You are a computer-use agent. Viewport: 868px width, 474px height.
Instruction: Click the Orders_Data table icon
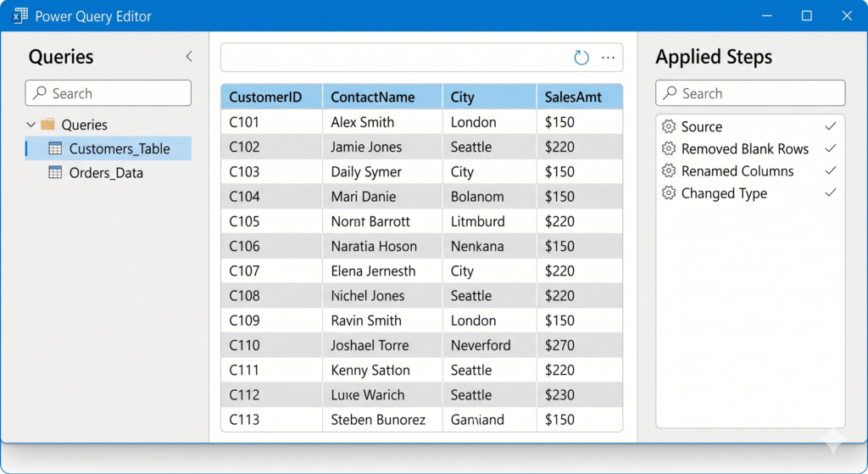(x=55, y=172)
